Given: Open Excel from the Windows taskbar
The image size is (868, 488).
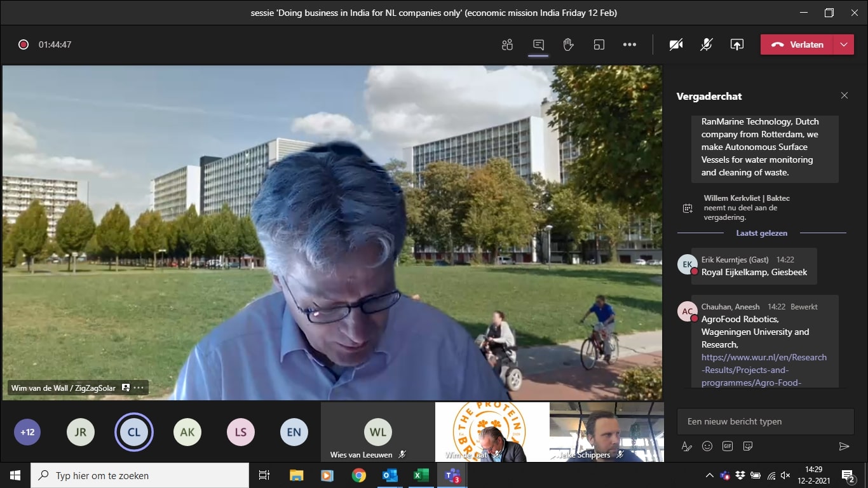Looking at the screenshot, I should tap(421, 475).
